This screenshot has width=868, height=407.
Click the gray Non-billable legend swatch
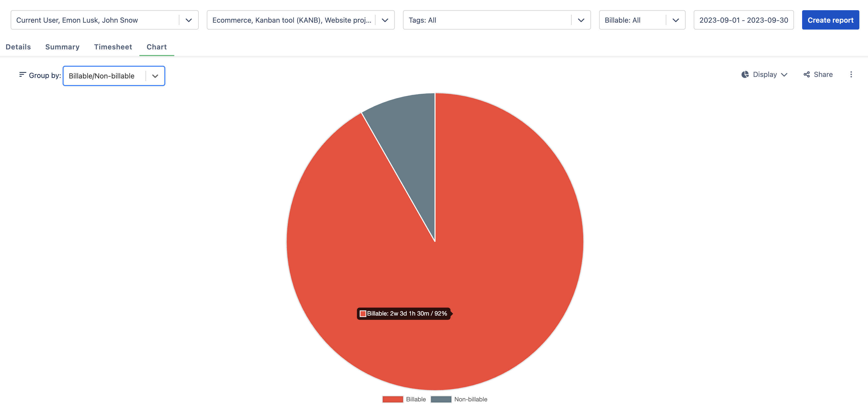[441, 399]
